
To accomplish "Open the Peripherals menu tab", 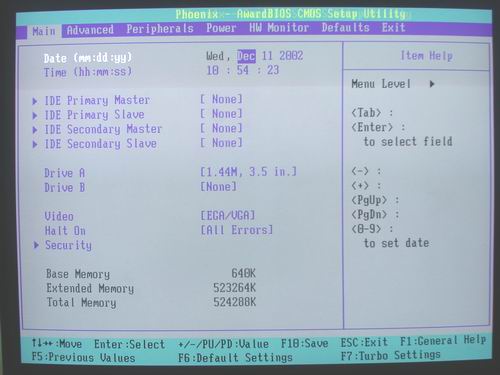I will click(x=160, y=29).
